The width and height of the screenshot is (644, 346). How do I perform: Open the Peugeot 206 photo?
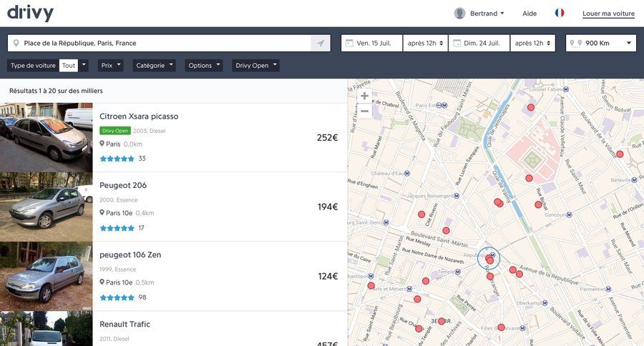[47, 207]
